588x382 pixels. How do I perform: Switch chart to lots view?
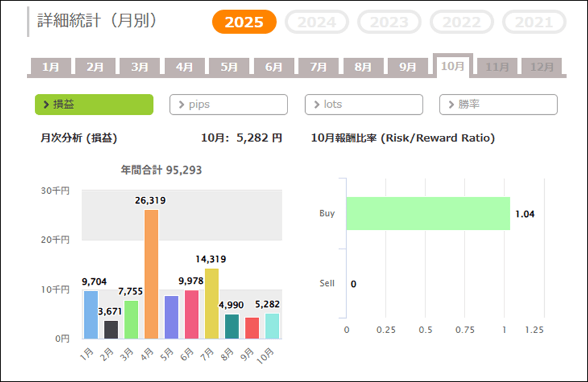click(364, 104)
